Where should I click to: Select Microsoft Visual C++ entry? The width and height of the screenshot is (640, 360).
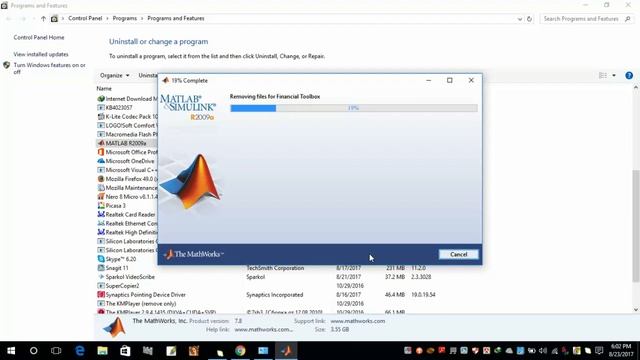click(x=127, y=170)
